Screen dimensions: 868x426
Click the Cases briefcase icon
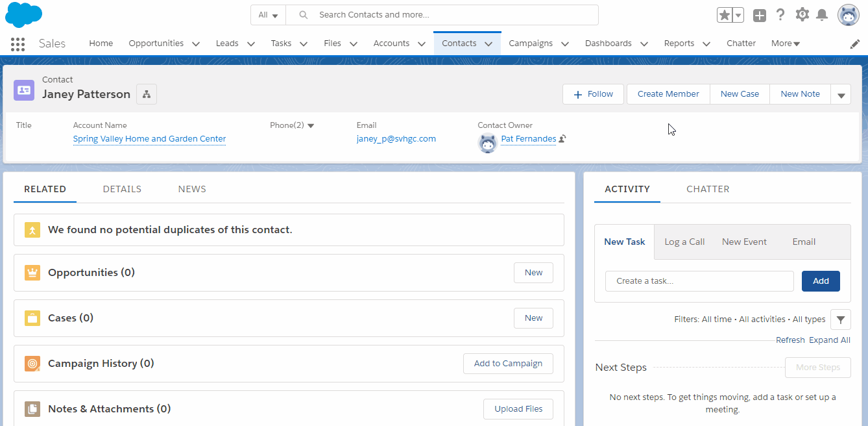(x=32, y=318)
